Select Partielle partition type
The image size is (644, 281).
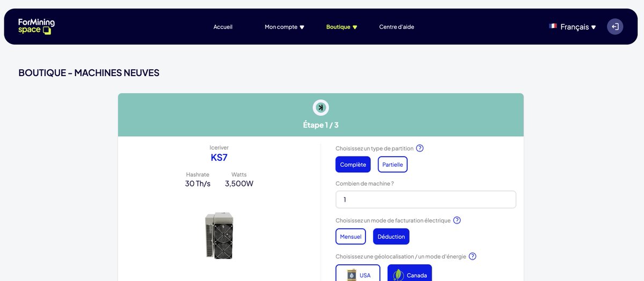pos(393,165)
